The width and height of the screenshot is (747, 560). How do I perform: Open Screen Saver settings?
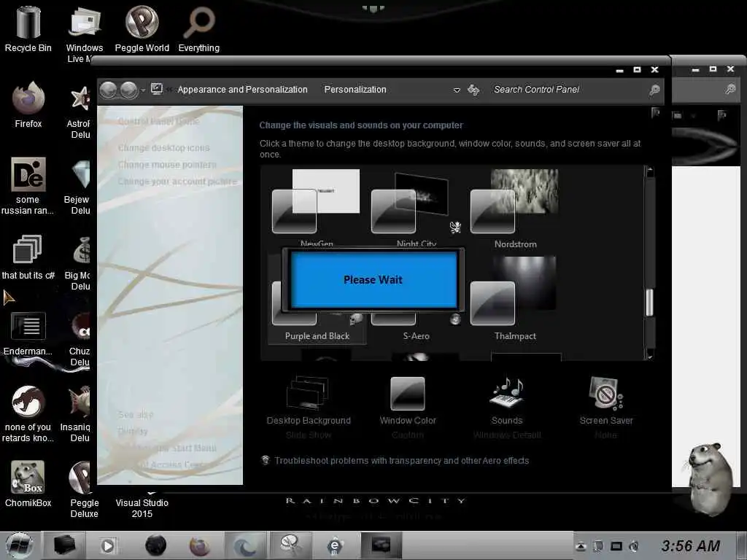tap(606, 408)
